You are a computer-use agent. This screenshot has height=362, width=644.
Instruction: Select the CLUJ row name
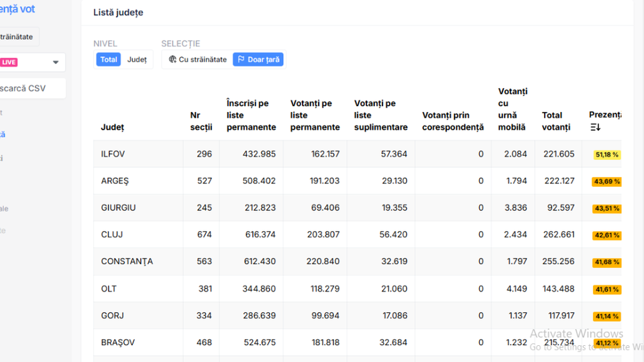[x=112, y=234]
